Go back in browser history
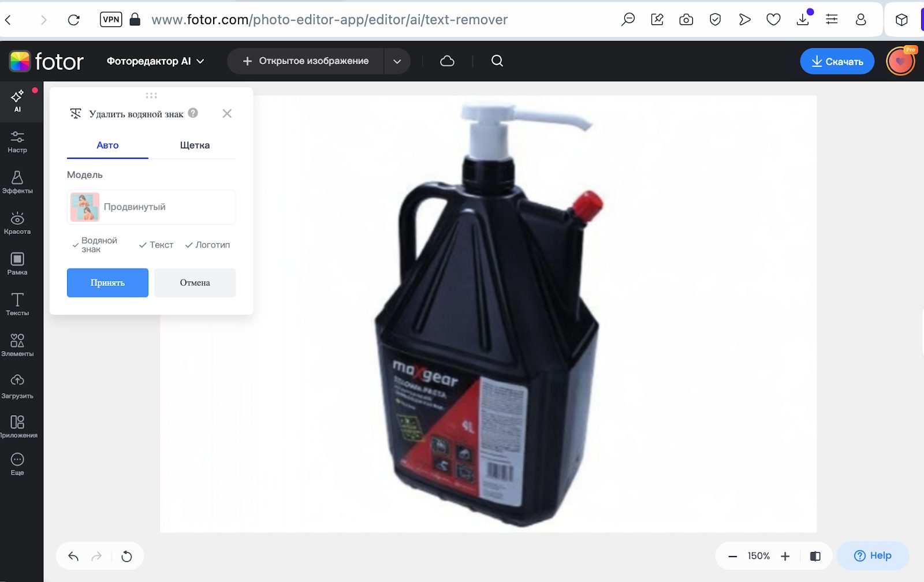 click(8, 20)
